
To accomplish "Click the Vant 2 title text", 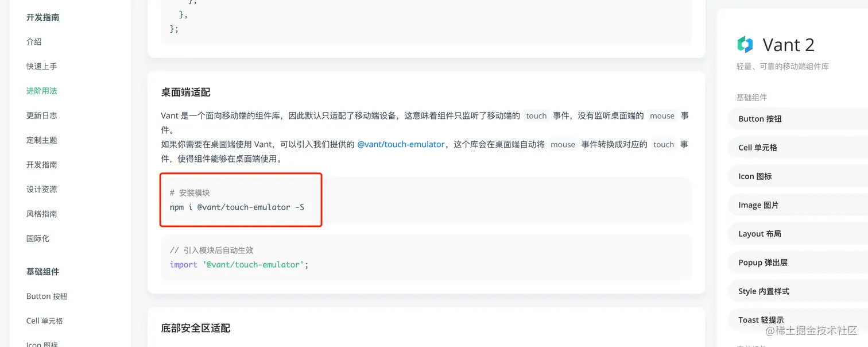I will coord(788,45).
